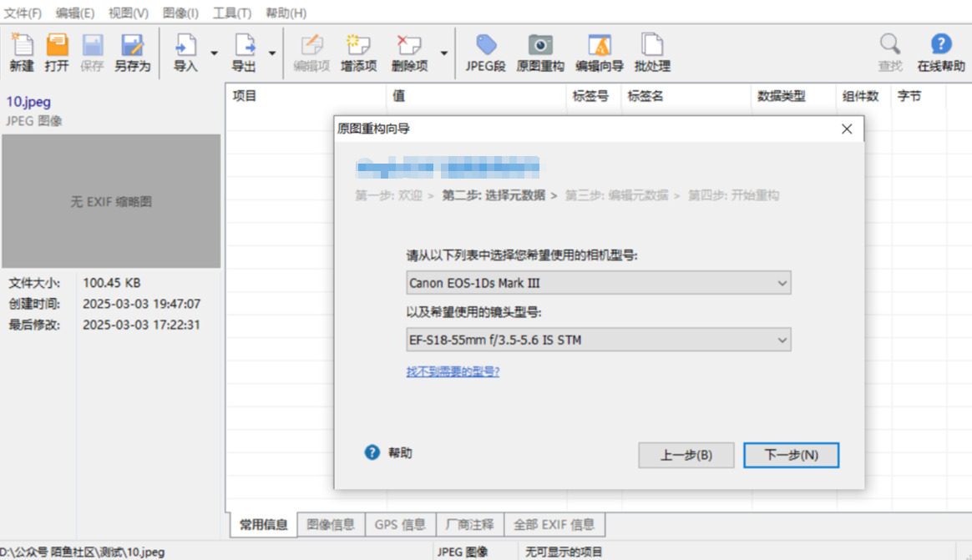Click the 第一步: 欢迎 step label
This screenshot has height=560, width=972.
[x=388, y=195]
